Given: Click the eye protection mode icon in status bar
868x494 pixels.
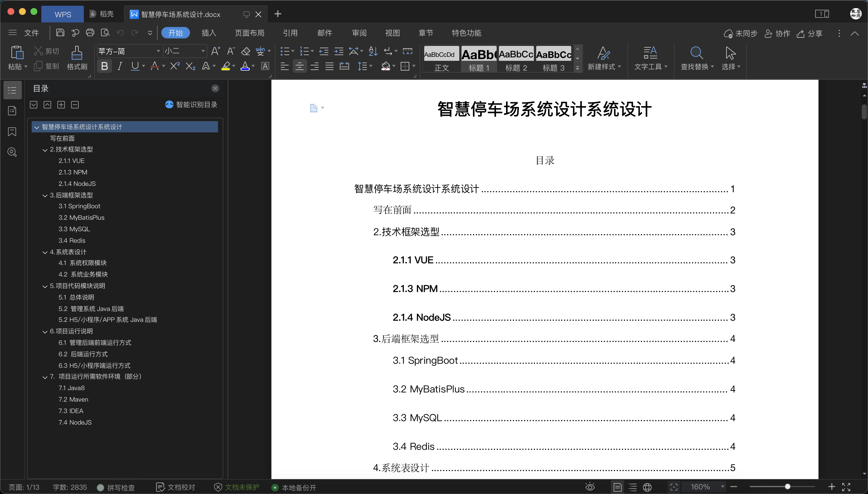Looking at the screenshot, I should tap(590, 487).
